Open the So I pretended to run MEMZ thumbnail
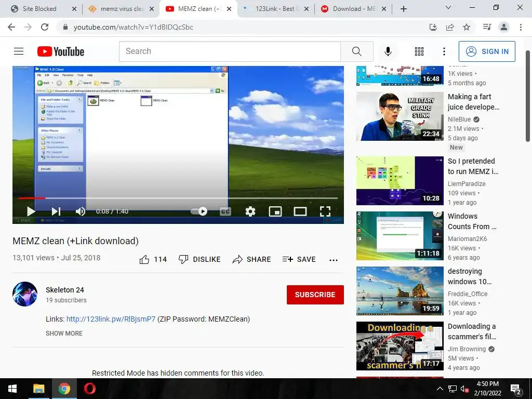Screen dimensions: 532x399 400,181
